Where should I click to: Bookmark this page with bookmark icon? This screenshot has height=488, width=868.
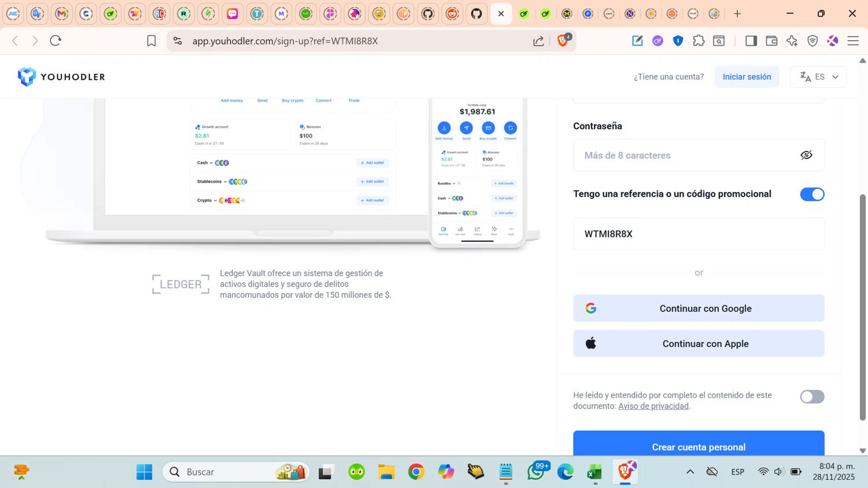152,41
